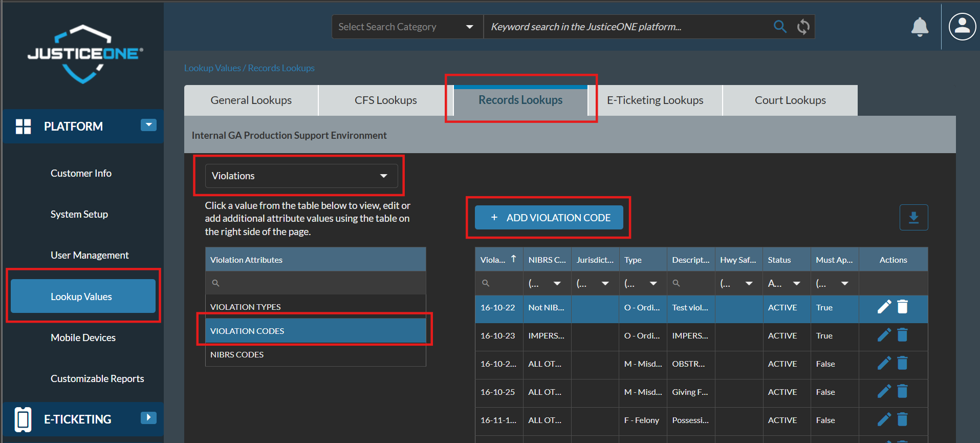Open the Jurisdict... column filter dropdown
The height and width of the screenshot is (443, 980).
(605, 283)
